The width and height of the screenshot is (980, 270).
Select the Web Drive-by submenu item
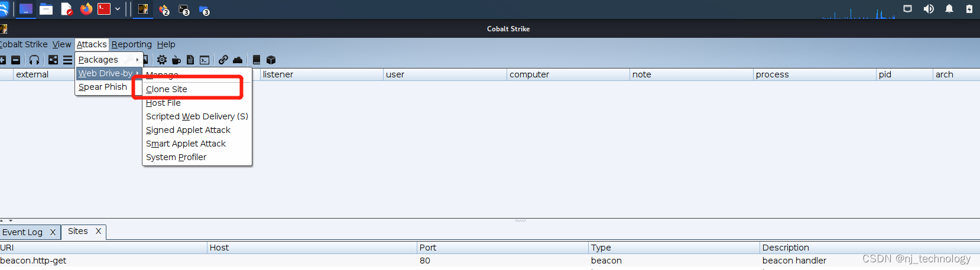coord(109,73)
